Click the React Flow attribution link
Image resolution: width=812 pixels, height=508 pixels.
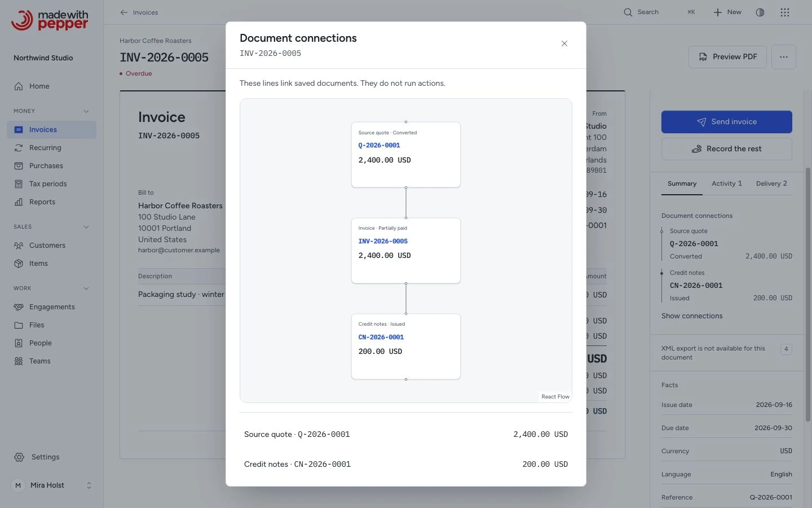pos(555,397)
